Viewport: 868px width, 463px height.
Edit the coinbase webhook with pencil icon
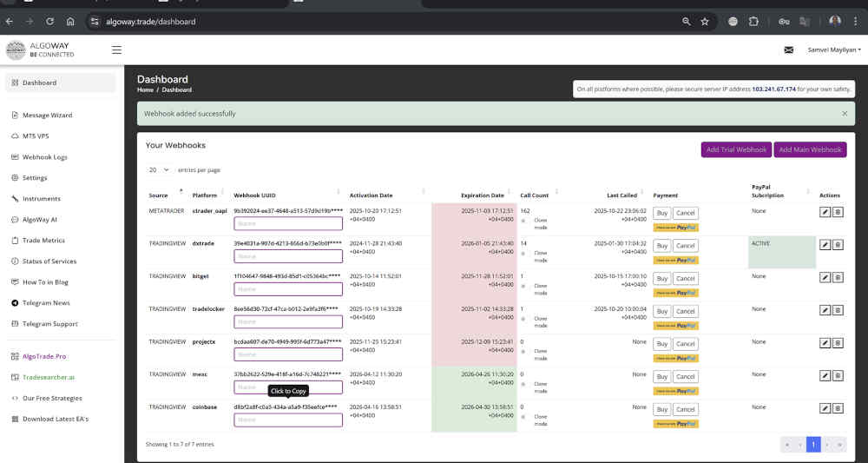(x=825, y=408)
